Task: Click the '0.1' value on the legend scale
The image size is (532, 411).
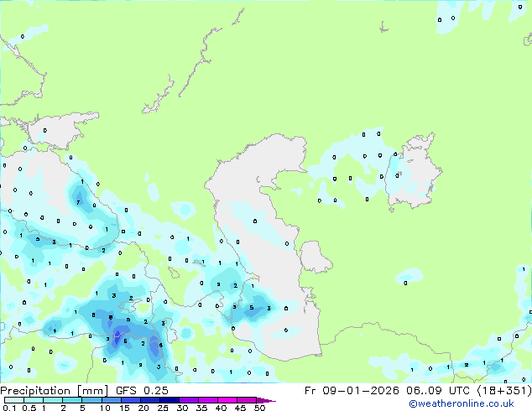Action: point(9,408)
